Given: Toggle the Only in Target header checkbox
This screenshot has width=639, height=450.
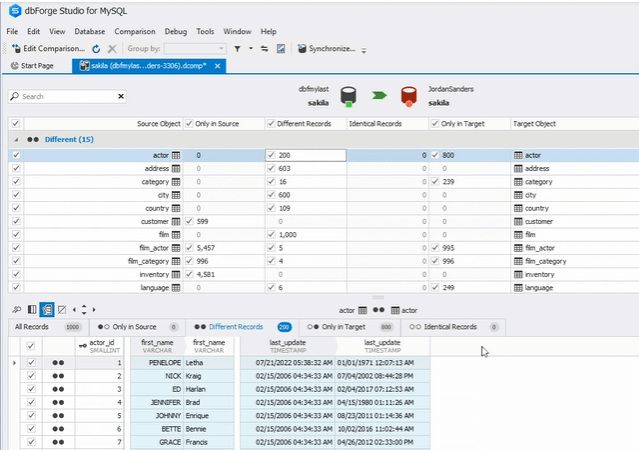Looking at the screenshot, I should click(x=435, y=123).
